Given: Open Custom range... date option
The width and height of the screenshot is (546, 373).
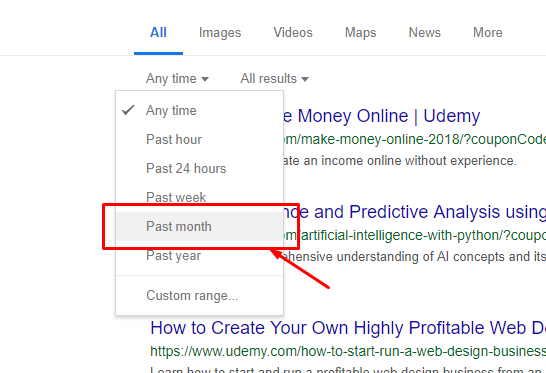Looking at the screenshot, I should (x=200, y=295).
